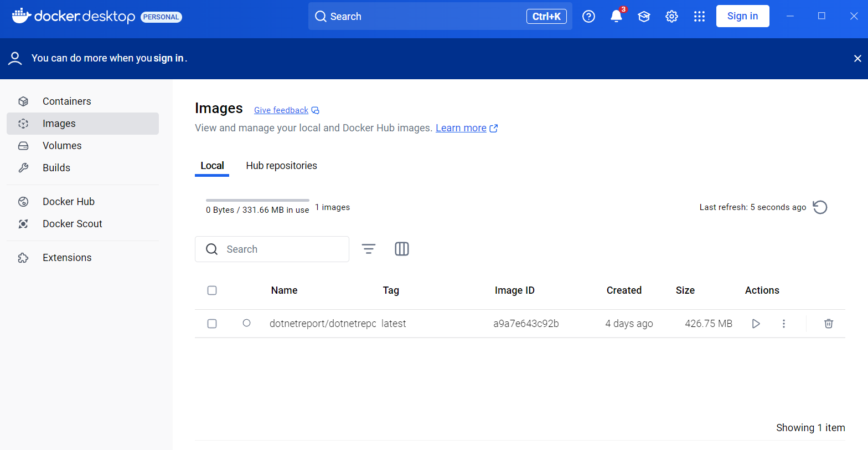The image size is (868, 450).
Task: Open the apps grid icon in header
Action: [x=699, y=17]
